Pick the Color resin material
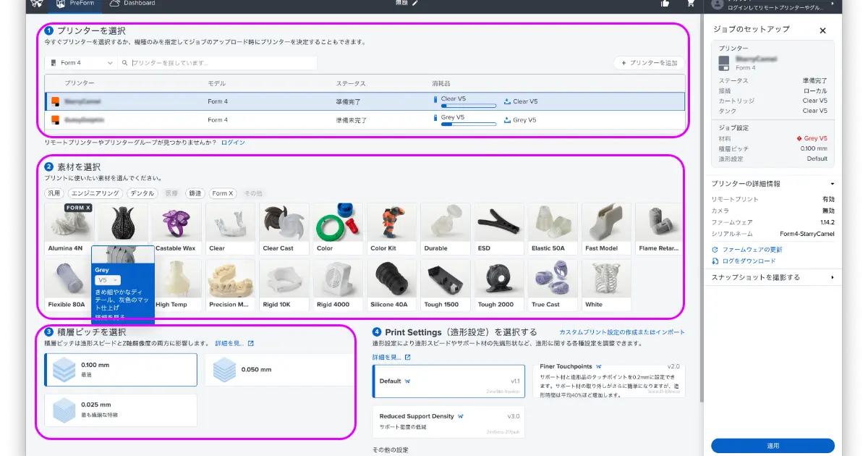The width and height of the screenshot is (868, 456). 338,228
